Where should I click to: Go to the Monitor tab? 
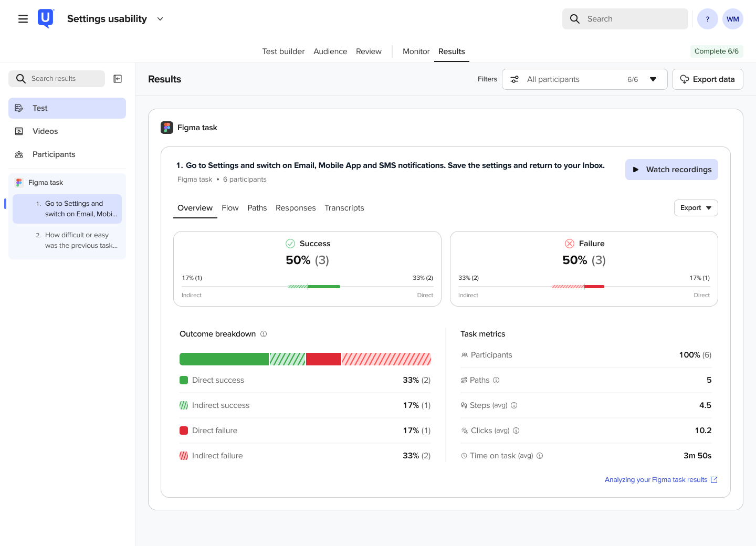(416, 51)
